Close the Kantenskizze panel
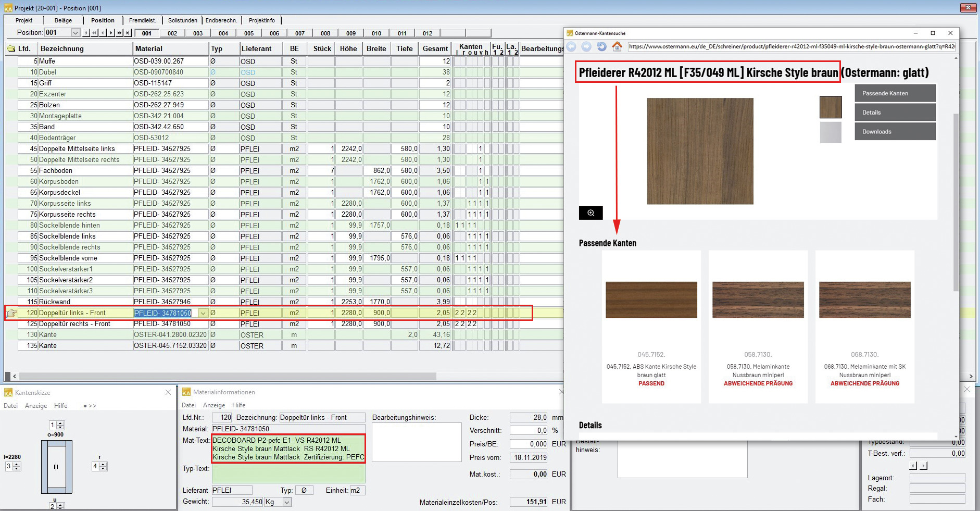This screenshot has height=511, width=980. [168, 392]
